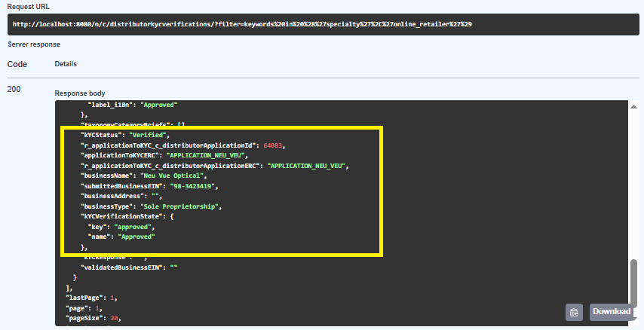Screen dimensions: 644x330
Task: Download the response body
Action: click(x=611, y=311)
